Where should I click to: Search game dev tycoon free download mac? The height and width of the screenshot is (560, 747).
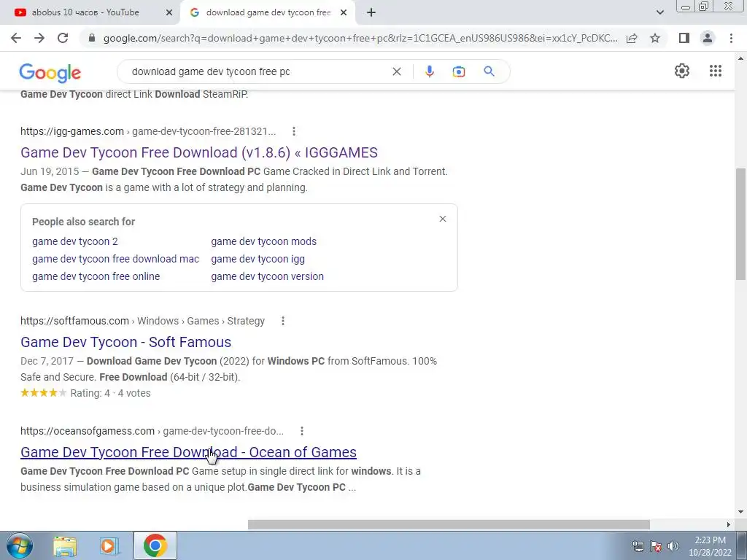[x=116, y=259]
